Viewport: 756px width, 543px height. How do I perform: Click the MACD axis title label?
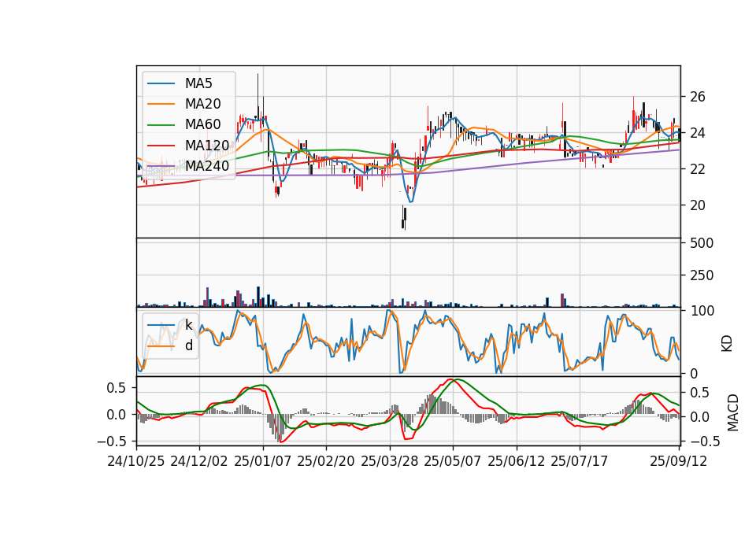733,412
